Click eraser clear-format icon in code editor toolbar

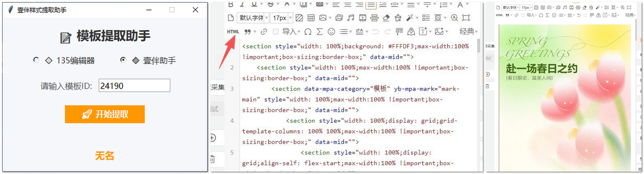pyautogui.click(x=386, y=18)
